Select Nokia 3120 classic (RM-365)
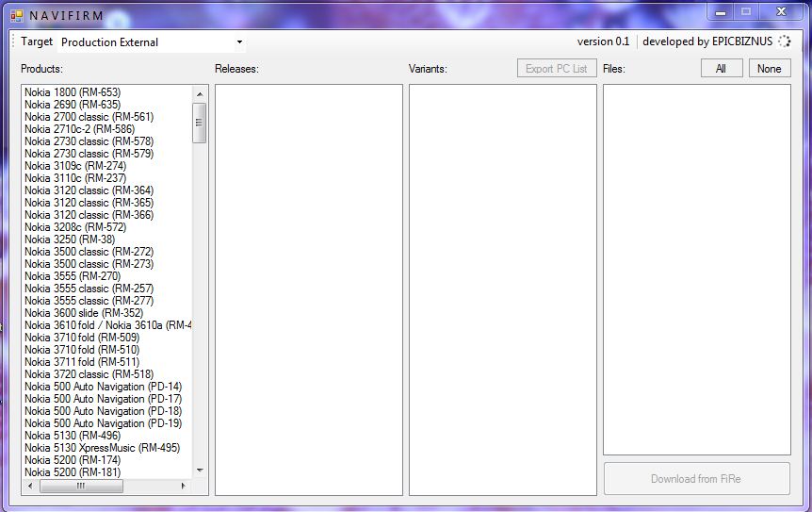 89,203
